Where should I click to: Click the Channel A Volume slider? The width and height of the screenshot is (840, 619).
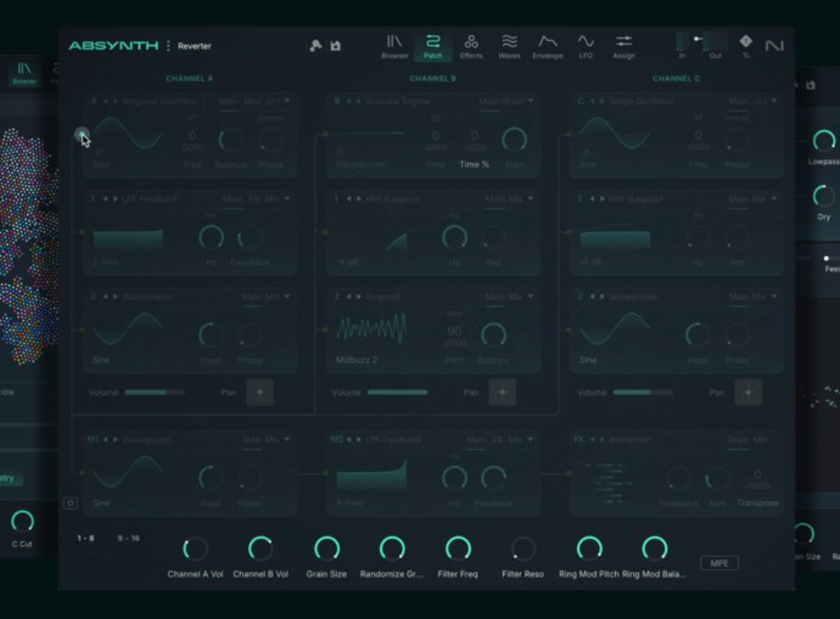click(154, 392)
